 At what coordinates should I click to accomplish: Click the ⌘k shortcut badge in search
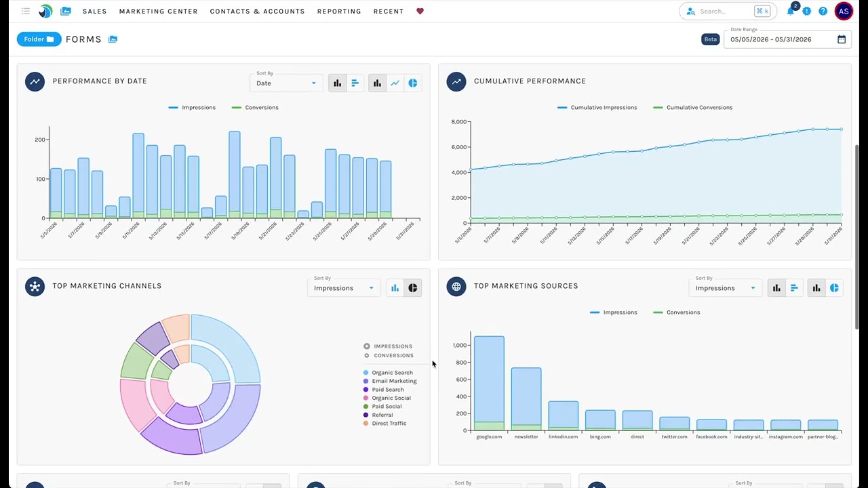point(762,11)
